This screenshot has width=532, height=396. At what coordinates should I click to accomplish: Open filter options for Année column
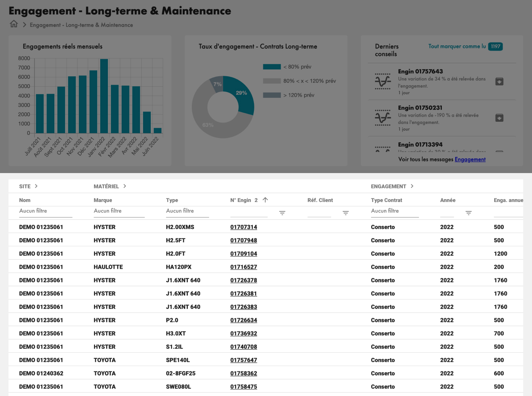pyautogui.click(x=469, y=213)
